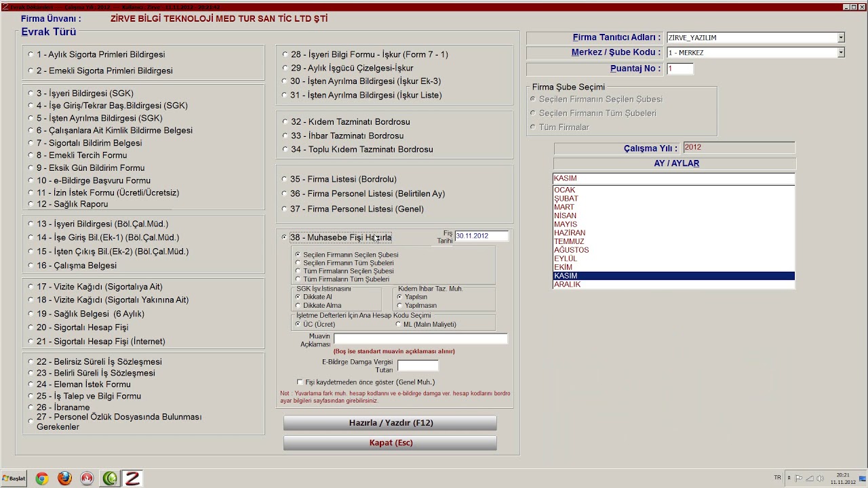Image resolution: width=868 pixels, height=488 pixels.
Task: Open Firefox from the taskbar
Action: 64,479
